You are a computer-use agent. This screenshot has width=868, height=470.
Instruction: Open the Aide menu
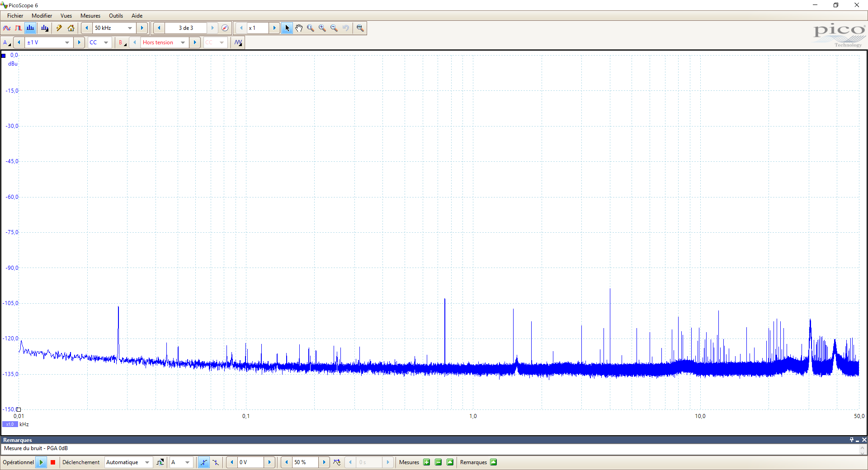click(x=137, y=16)
